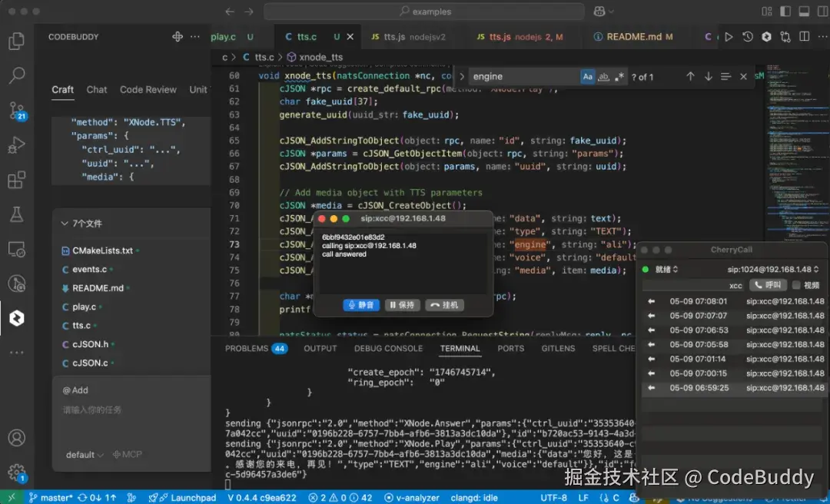Open Source Control with 21 changes badge
Viewport: 830px width, 504px height.
(x=16, y=110)
